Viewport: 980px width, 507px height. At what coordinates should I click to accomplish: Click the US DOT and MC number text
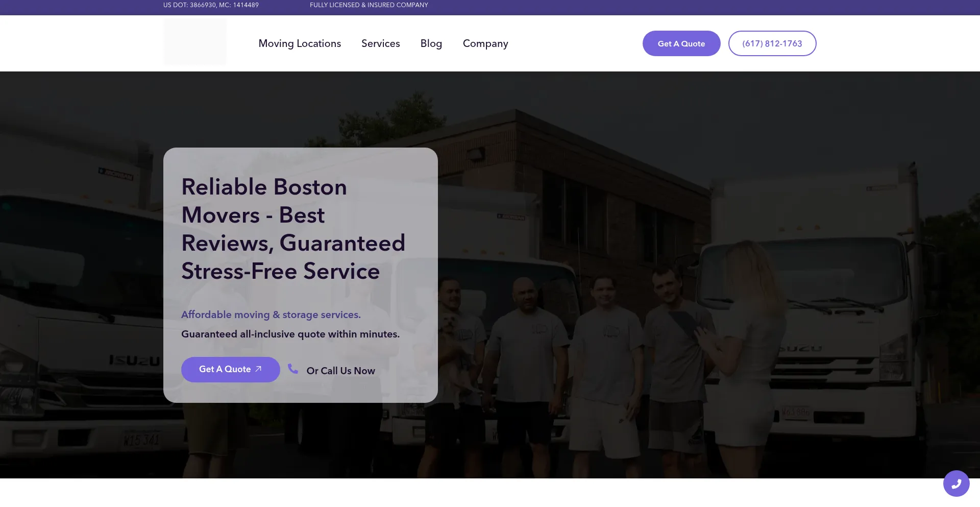(x=211, y=5)
